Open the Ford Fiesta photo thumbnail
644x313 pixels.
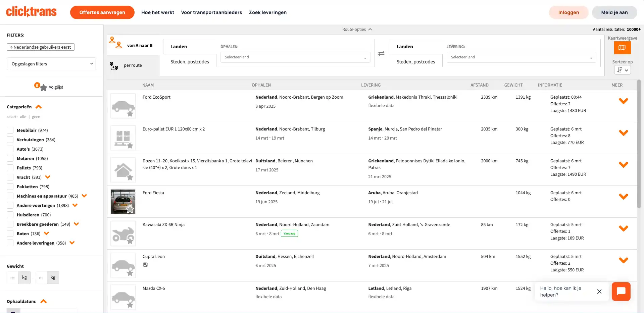tap(123, 201)
